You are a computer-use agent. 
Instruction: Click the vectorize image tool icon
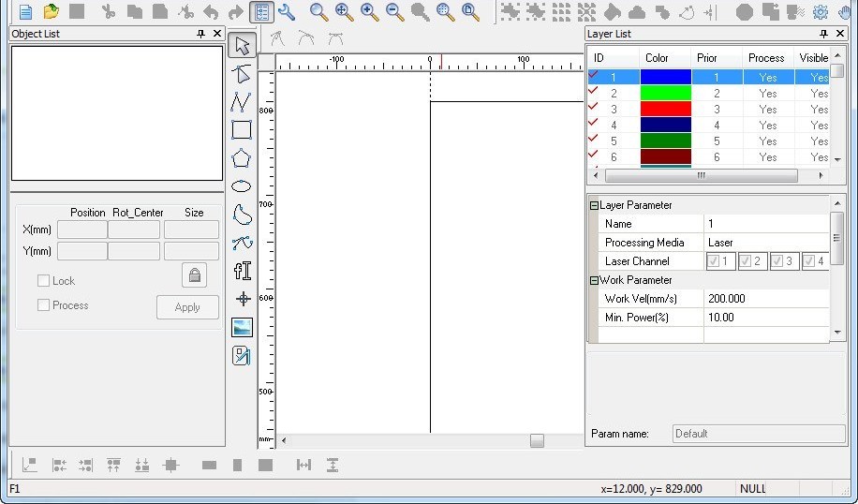(x=242, y=356)
